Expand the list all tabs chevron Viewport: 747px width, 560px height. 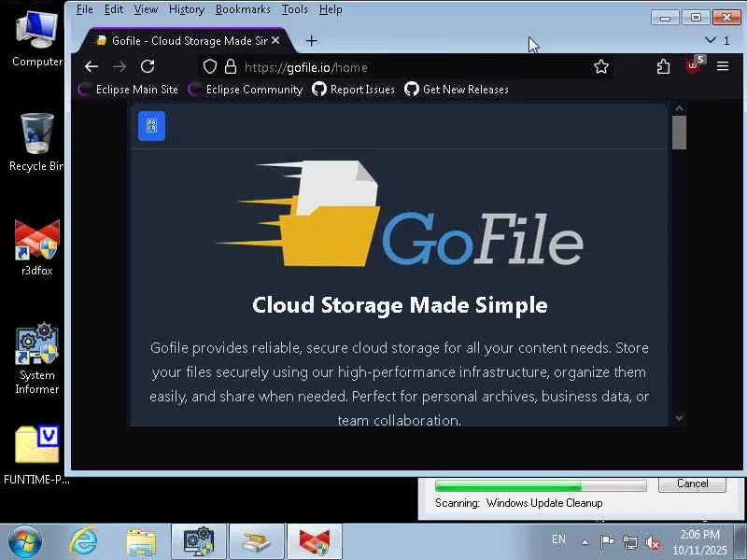pyautogui.click(x=711, y=40)
